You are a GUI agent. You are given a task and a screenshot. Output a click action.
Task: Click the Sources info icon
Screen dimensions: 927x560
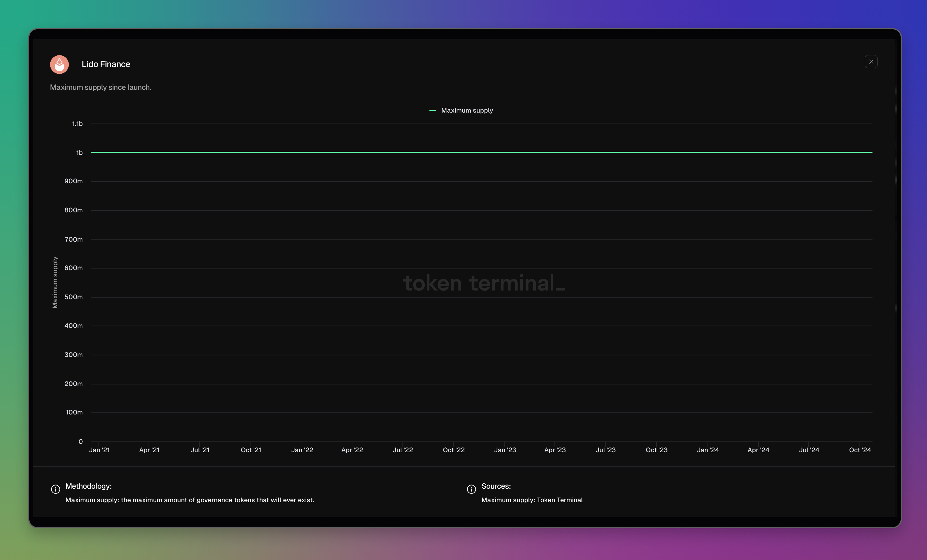(471, 489)
